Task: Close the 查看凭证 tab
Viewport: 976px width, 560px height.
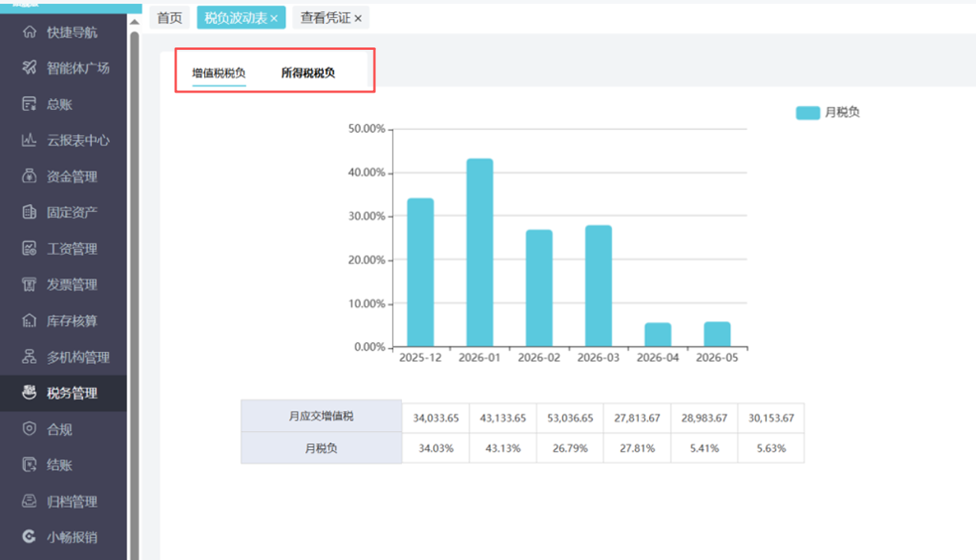Action: pyautogui.click(x=358, y=18)
